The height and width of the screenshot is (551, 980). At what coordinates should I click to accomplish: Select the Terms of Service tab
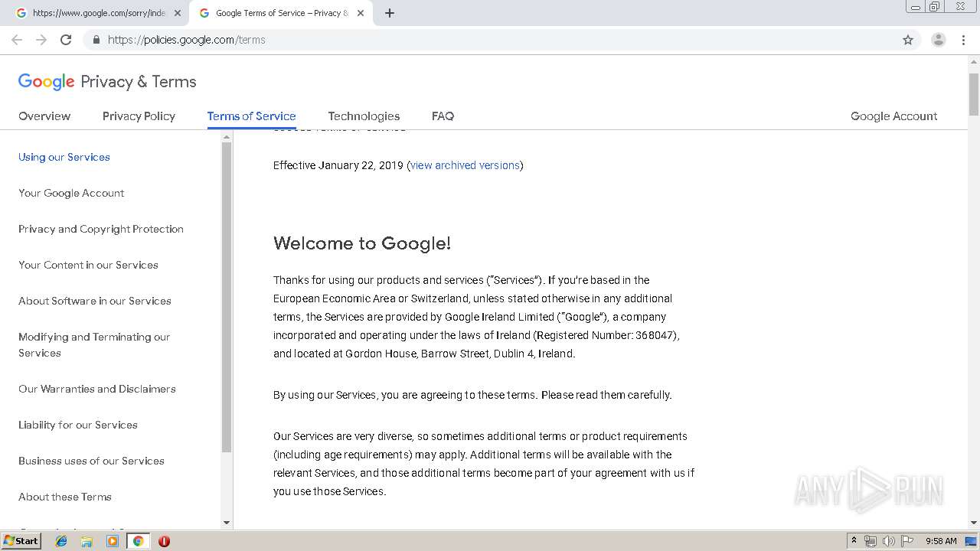click(x=251, y=116)
